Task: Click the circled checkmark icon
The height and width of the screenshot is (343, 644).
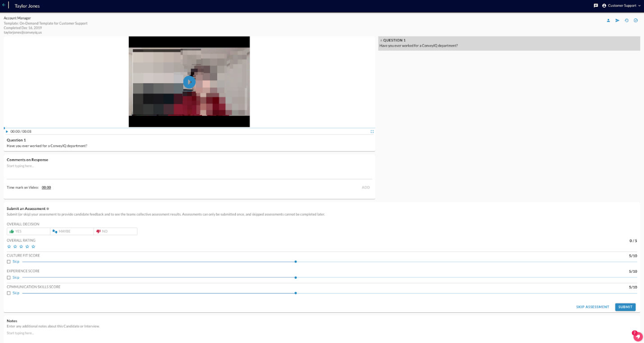Action: (x=635, y=20)
